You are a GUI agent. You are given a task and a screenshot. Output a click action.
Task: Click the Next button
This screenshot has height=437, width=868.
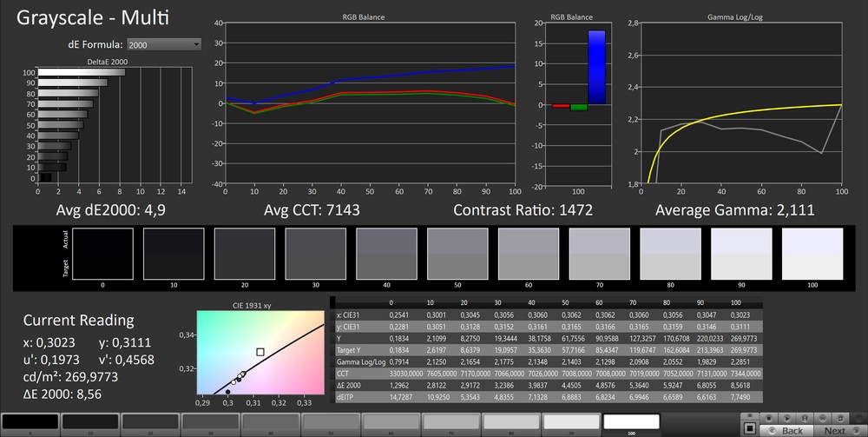tap(835, 430)
